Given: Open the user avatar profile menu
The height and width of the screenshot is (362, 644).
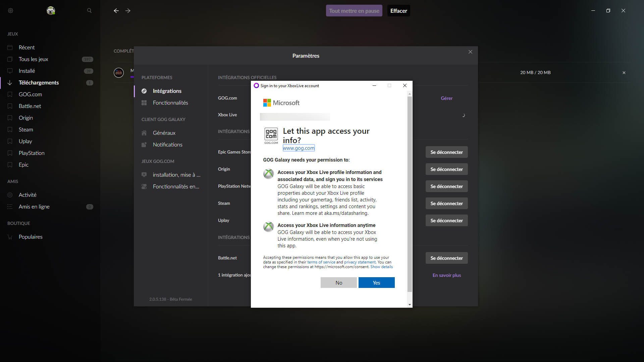Looking at the screenshot, I should click(51, 11).
